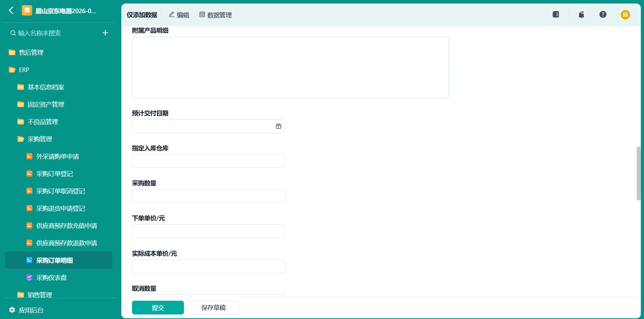Screen dimensions: 644x319
Task: Click the 供应商预存款充值申请 orange form icon
Action: click(29, 225)
